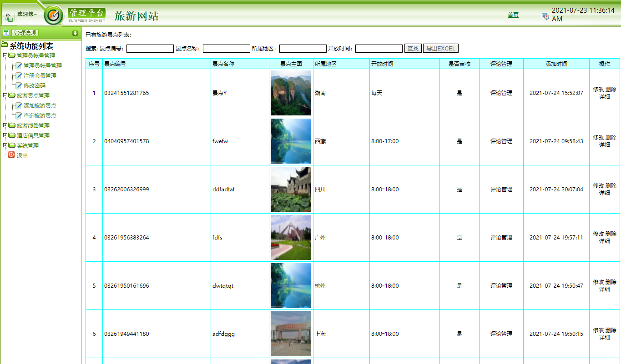Image resolution: width=621 pixels, height=364 pixels.
Task: Click the folder icon beside 旅游景点管理
Action: (x=12, y=95)
